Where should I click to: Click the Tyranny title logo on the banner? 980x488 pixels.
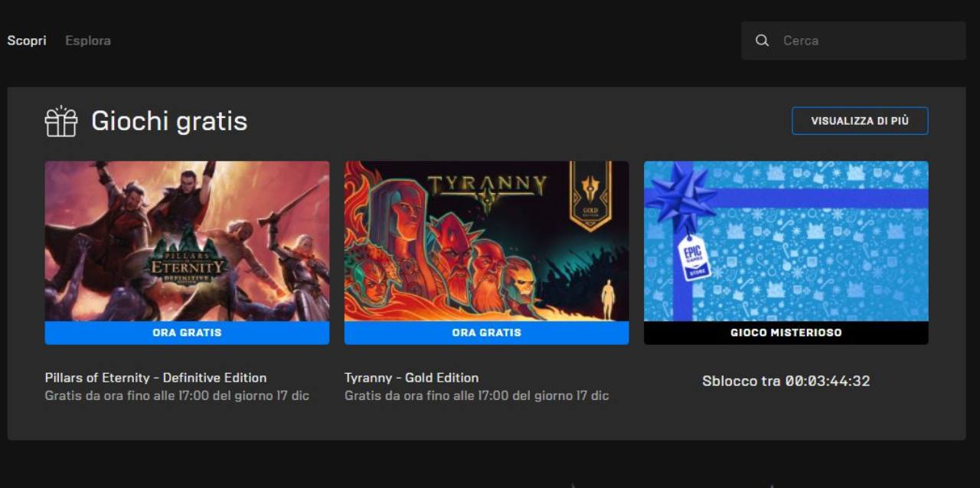[487, 191]
